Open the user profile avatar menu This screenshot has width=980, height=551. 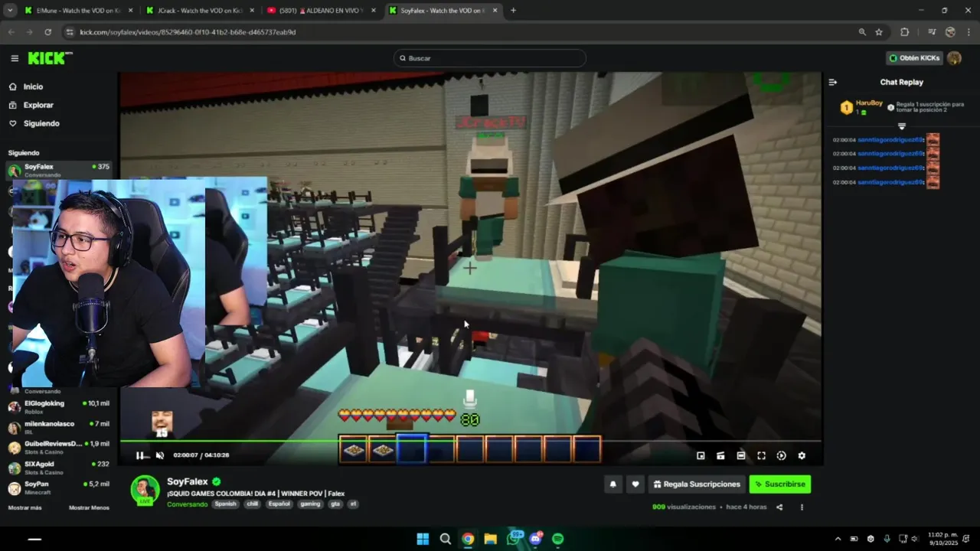coord(954,58)
